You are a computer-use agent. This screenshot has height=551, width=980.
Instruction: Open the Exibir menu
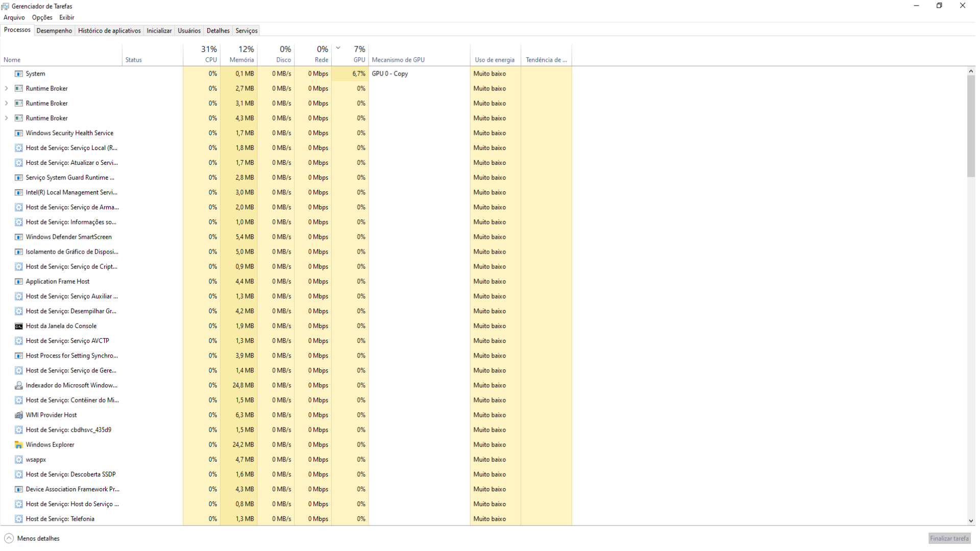coord(66,17)
